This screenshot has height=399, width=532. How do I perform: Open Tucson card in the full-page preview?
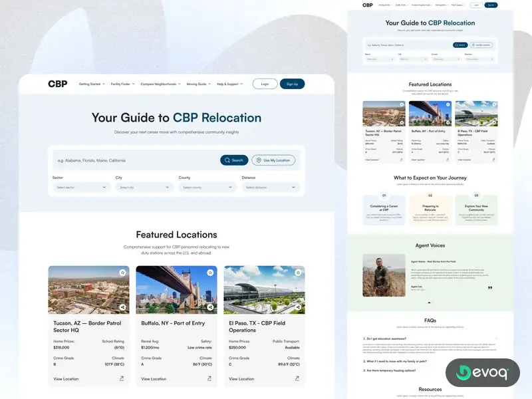(x=384, y=132)
